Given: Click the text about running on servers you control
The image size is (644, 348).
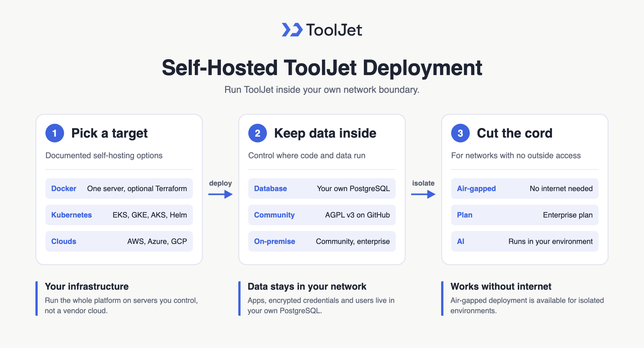Looking at the screenshot, I should click(x=121, y=305).
